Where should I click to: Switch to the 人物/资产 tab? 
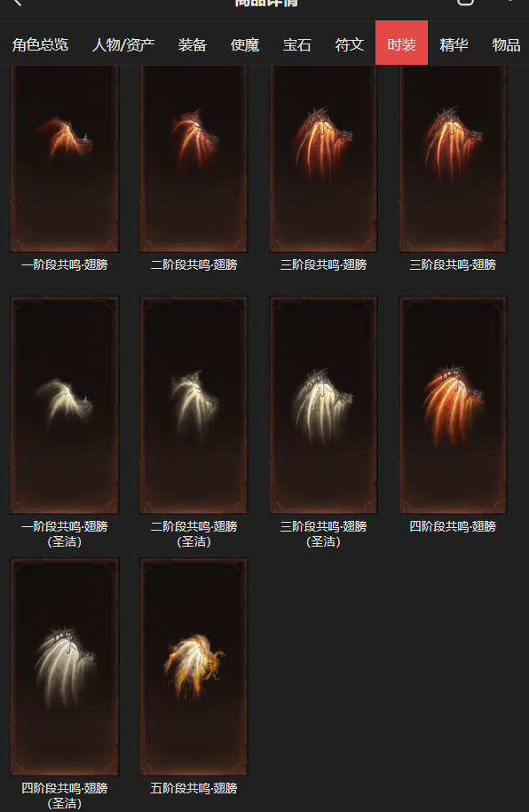point(123,44)
